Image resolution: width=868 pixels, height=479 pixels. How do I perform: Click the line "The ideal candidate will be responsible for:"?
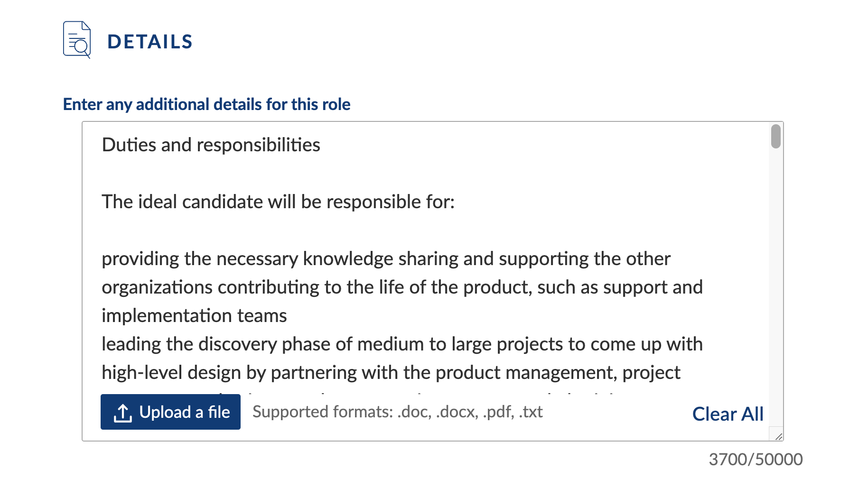[278, 202]
